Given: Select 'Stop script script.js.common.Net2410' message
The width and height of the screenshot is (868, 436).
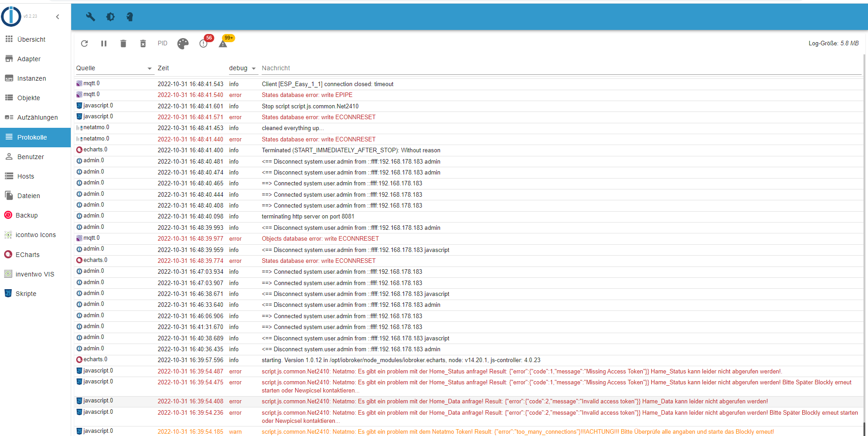Looking at the screenshot, I should (x=310, y=106).
